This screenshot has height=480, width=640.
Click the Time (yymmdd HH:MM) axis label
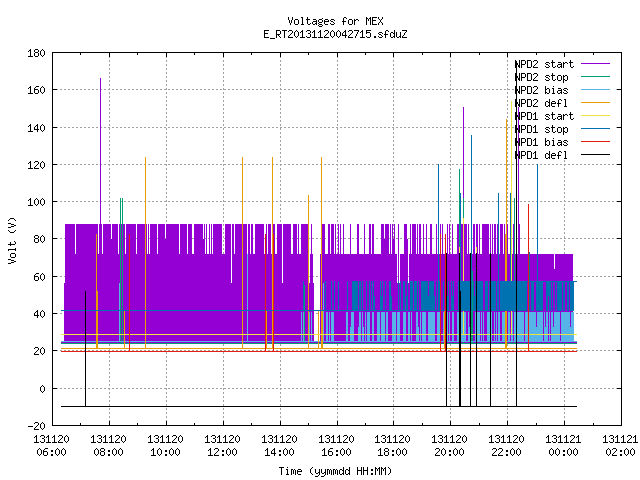pyautogui.click(x=335, y=471)
